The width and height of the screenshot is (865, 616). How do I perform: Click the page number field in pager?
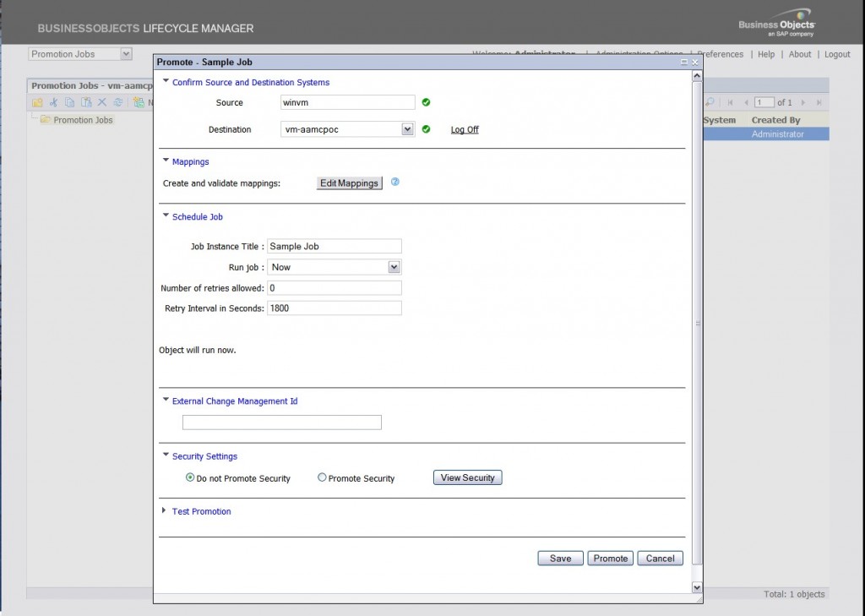[x=764, y=103]
